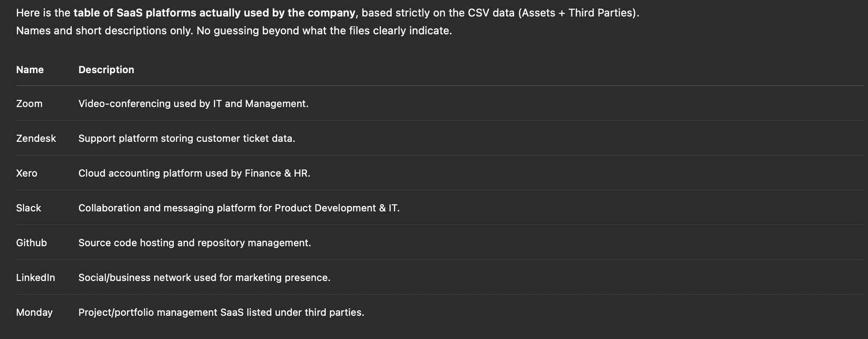Select the Zoom name cell
868x339 pixels.
[x=29, y=103]
